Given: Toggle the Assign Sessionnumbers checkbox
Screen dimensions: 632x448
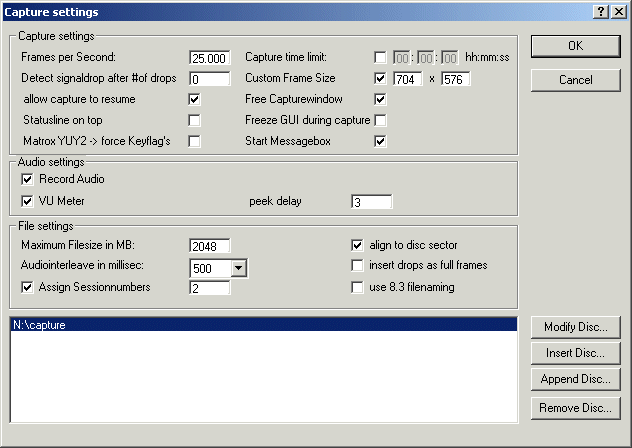Looking at the screenshot, I should pos(27,287).
